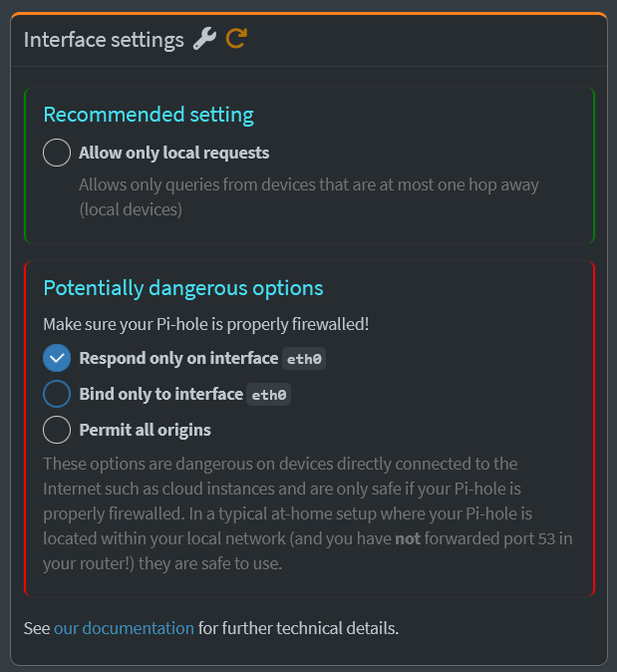Click the wrench icon beside Interface settings
617x672 pixels.
204,39
